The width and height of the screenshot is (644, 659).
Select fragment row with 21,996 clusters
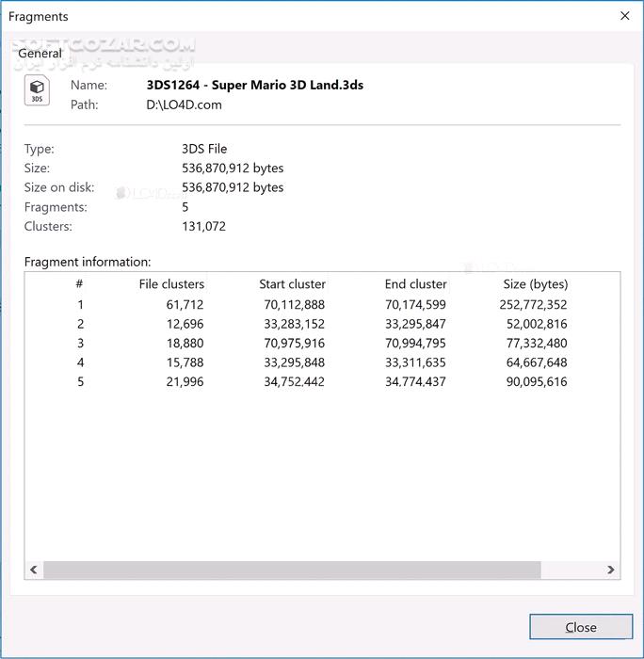point(322,381)
